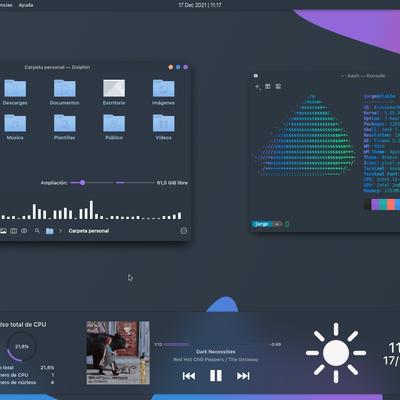The height and width of the screenshot is (400, 400).
Task: Split Konsole view left/right
Action: (268, 86)
